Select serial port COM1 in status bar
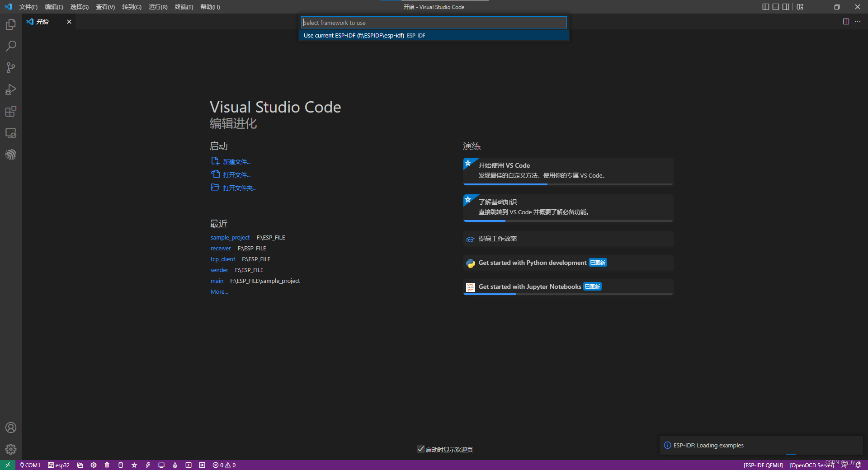The image size is (868, 470). (30, 465)
